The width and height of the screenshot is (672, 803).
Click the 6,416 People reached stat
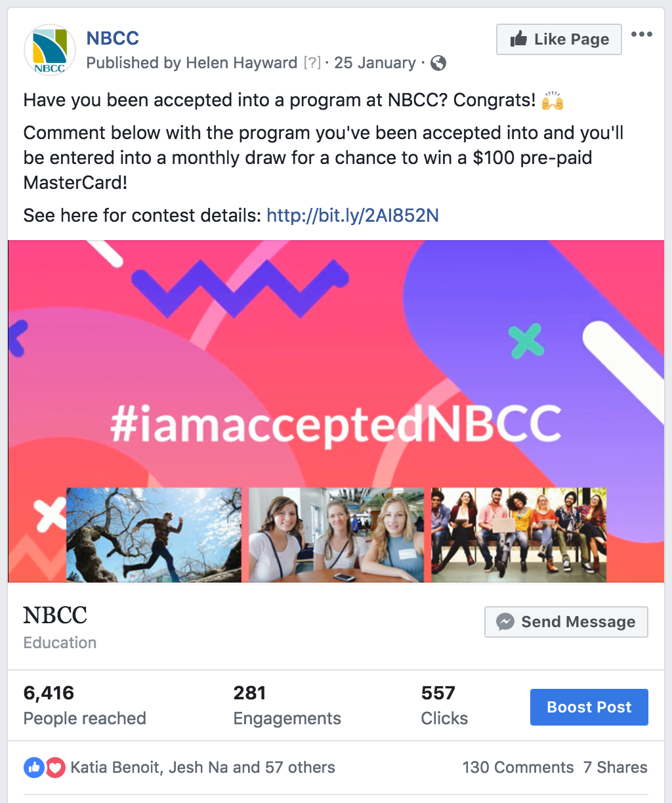click(85, 705)
